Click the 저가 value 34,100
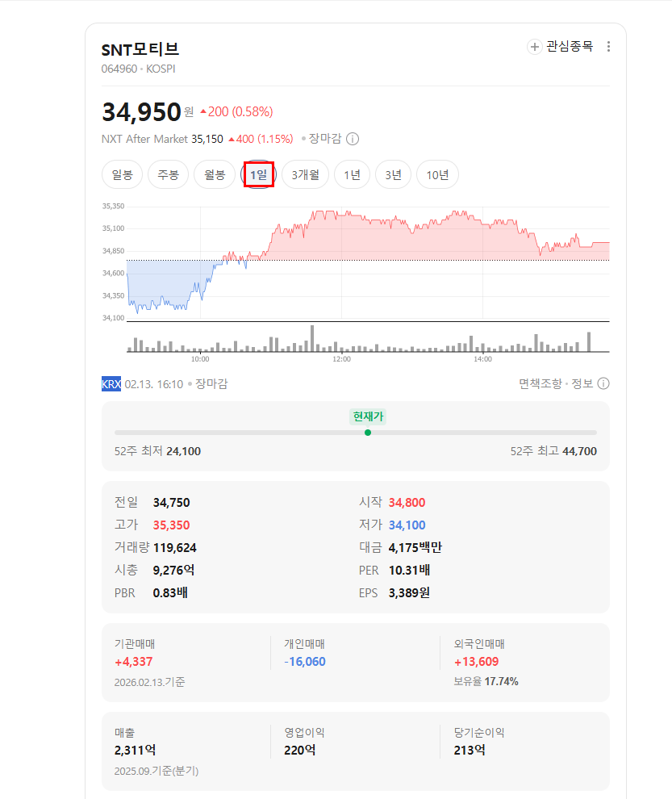The width and height of the screenshot is (672, 799). tap(407, 525)
